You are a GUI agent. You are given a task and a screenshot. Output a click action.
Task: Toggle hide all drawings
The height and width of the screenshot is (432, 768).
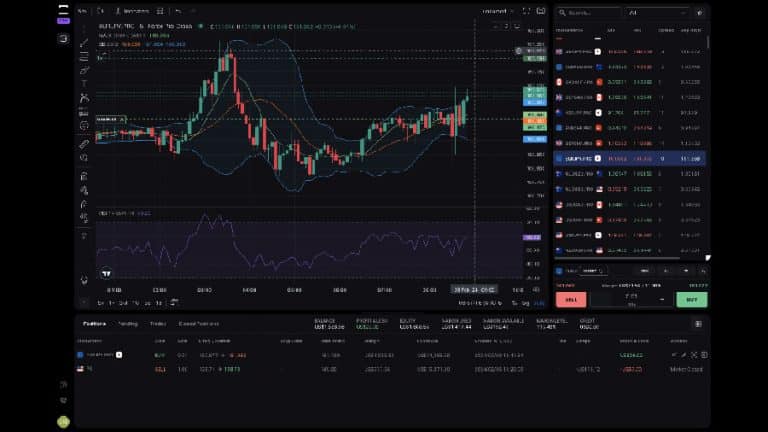[x=84, y=217]
